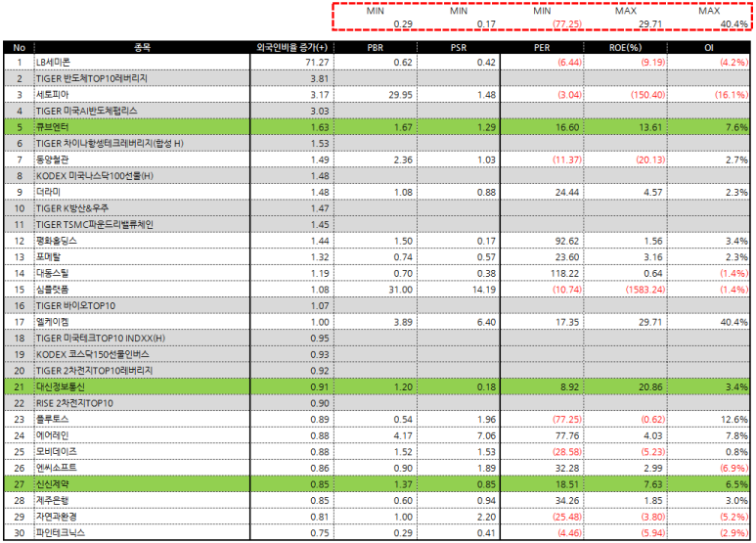Select the '평화홀딩스' name cell
The image size is (756, 543).
(57, 241)
